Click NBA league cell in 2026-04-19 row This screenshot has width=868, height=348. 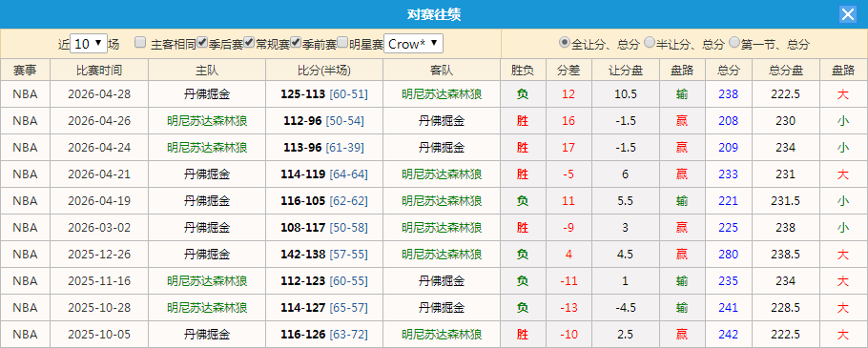click(25, 201)
